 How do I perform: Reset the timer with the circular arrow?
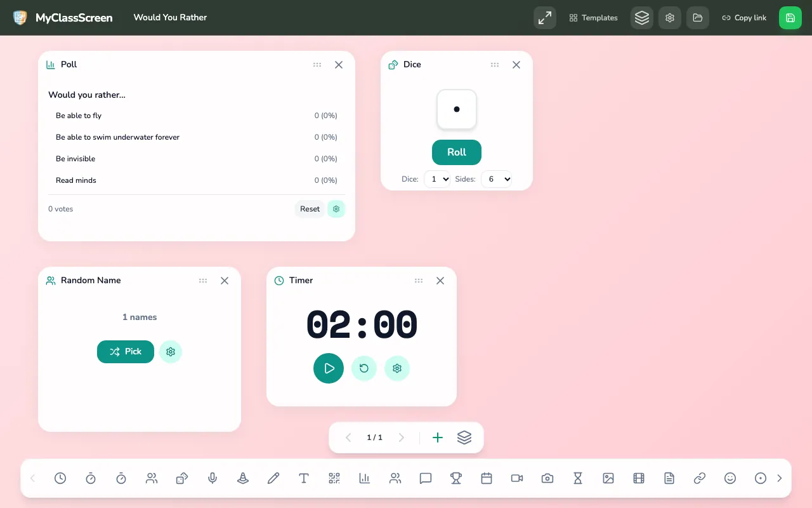[x=364, y=368]
